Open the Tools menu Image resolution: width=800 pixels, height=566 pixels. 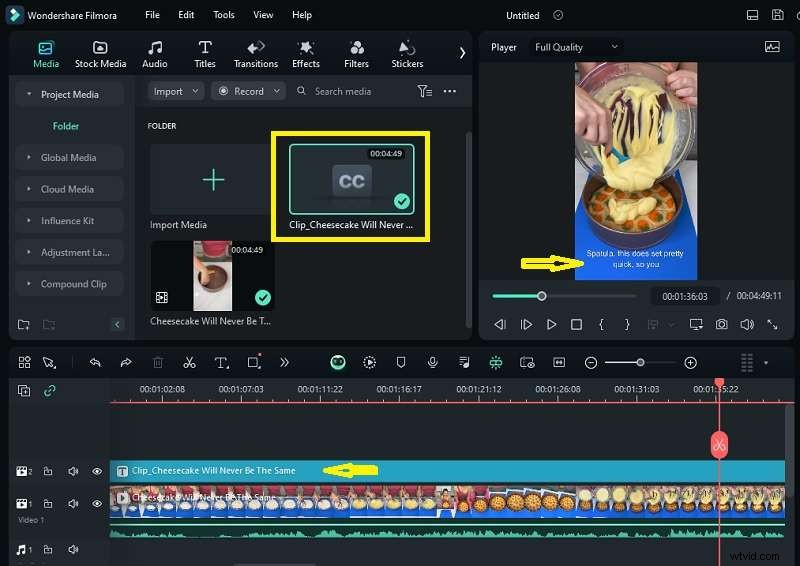point(224,15)
